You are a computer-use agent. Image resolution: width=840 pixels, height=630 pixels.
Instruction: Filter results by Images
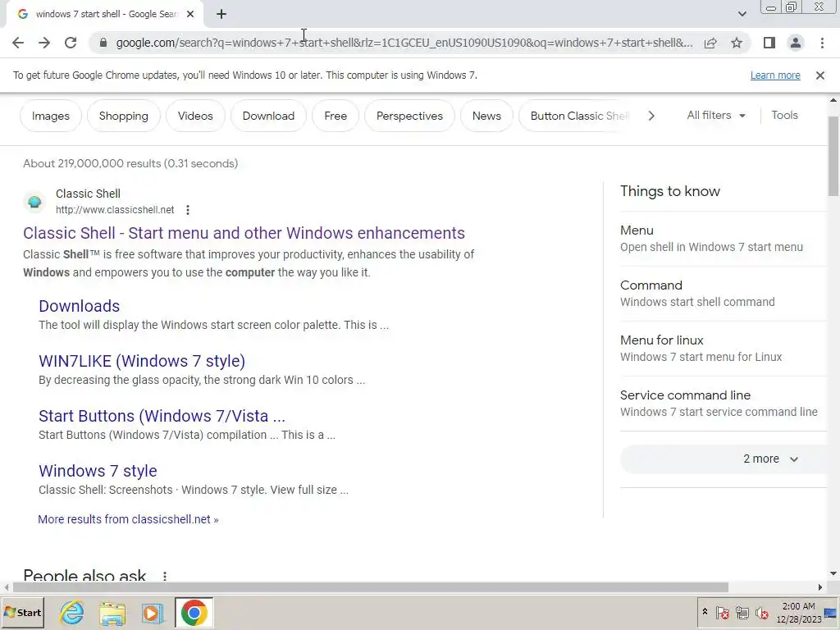pos(50,116)
